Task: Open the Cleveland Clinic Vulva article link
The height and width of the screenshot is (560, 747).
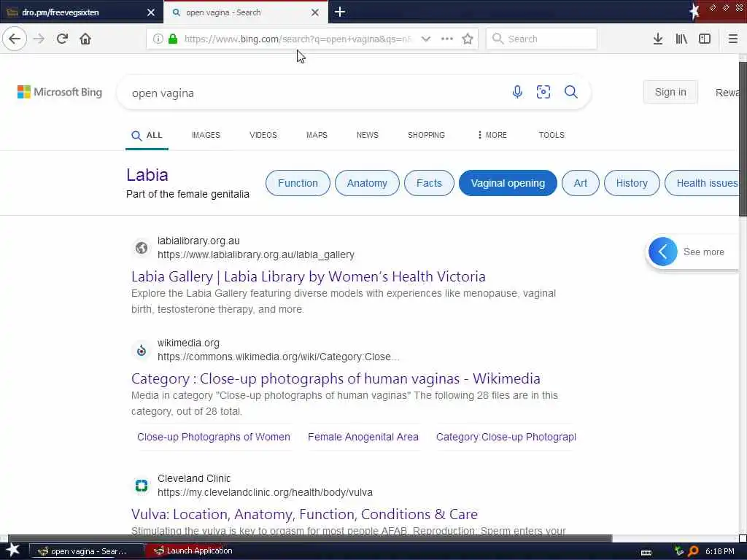Action: point(304,514)
